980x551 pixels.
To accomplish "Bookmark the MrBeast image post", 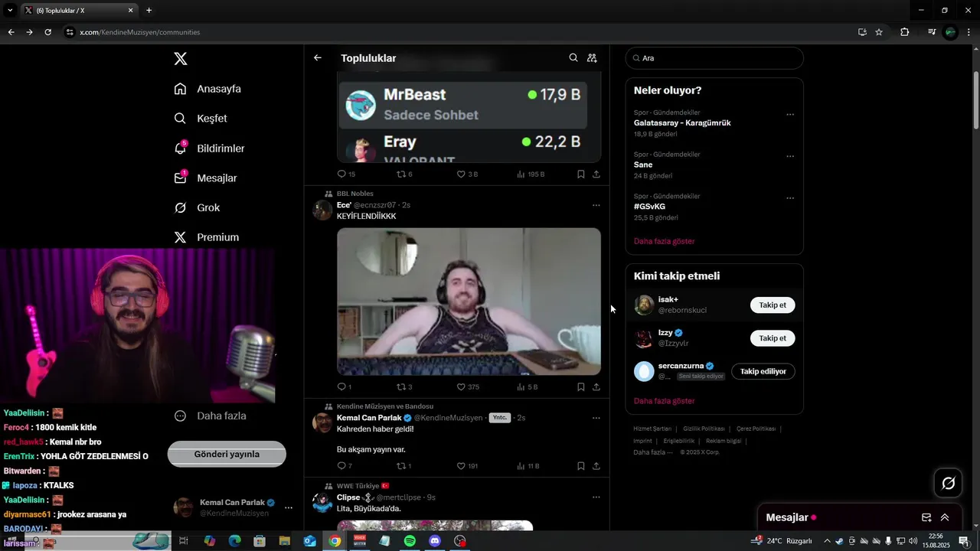I will point(581,174).
